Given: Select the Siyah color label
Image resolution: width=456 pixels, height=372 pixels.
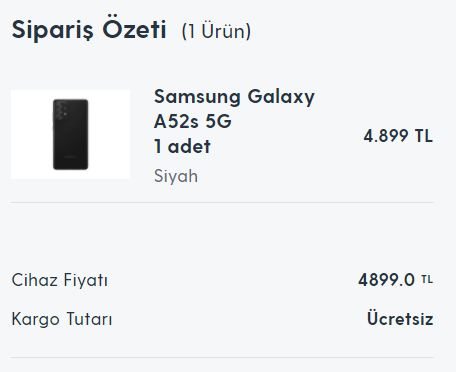Looking at the screenshot, I should 176,176.
